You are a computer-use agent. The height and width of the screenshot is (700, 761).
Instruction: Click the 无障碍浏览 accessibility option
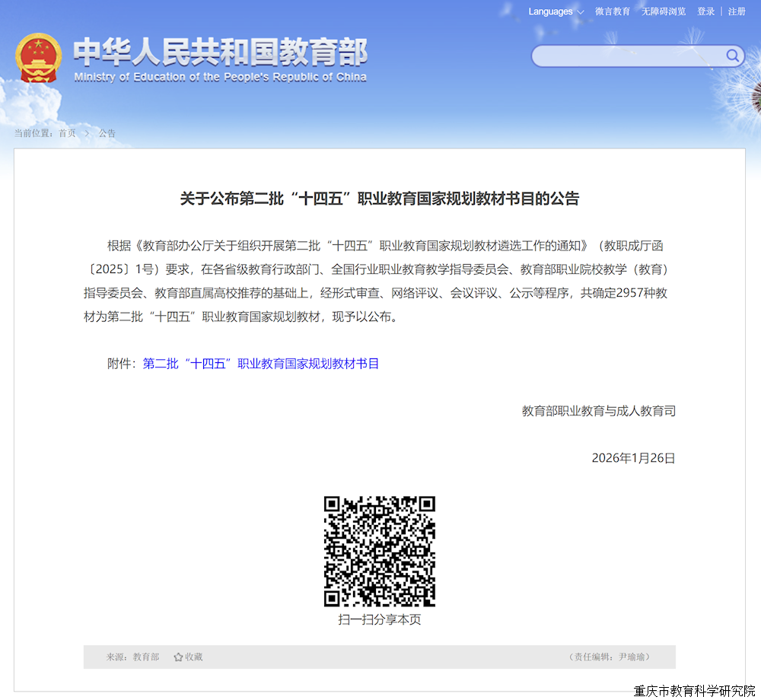(x=663, y=11)
